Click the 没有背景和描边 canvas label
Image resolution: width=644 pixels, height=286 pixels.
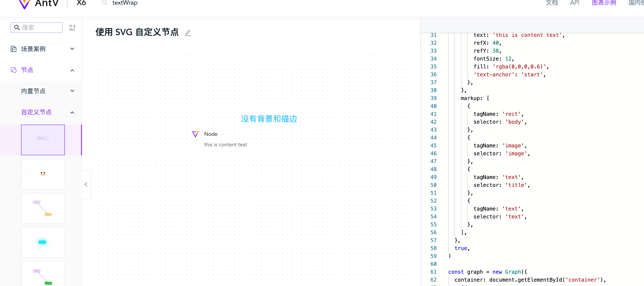tap(269, 119)
